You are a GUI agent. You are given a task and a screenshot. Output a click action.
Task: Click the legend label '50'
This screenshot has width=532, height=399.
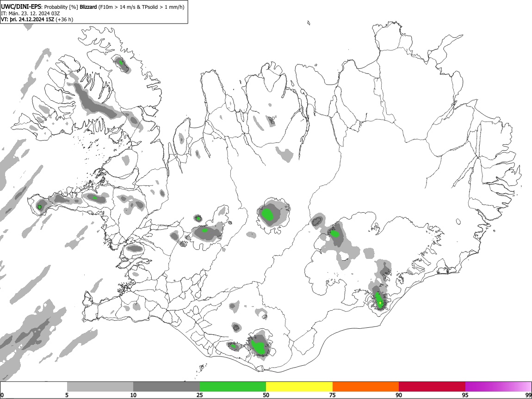[x=266, y=395]
